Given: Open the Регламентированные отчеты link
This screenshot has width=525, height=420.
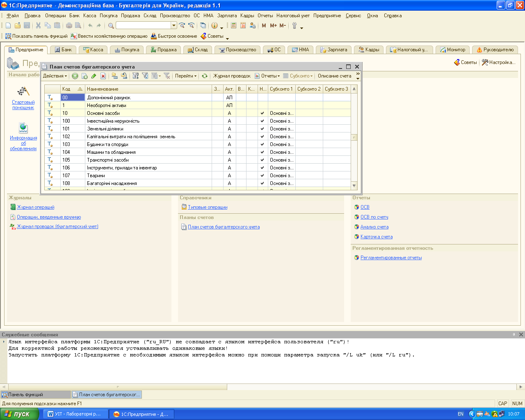Looking at the screenshot, I should [x=391, y=258].
